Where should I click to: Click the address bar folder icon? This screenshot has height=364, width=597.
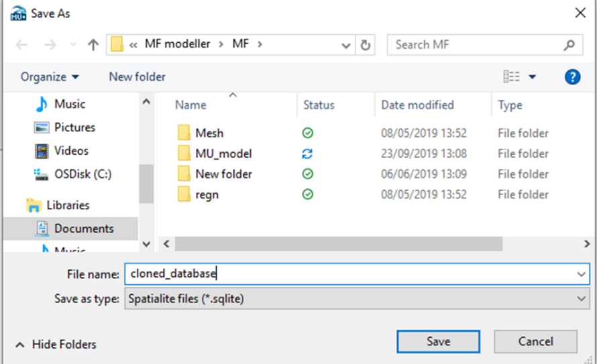(x=117, y=44)
